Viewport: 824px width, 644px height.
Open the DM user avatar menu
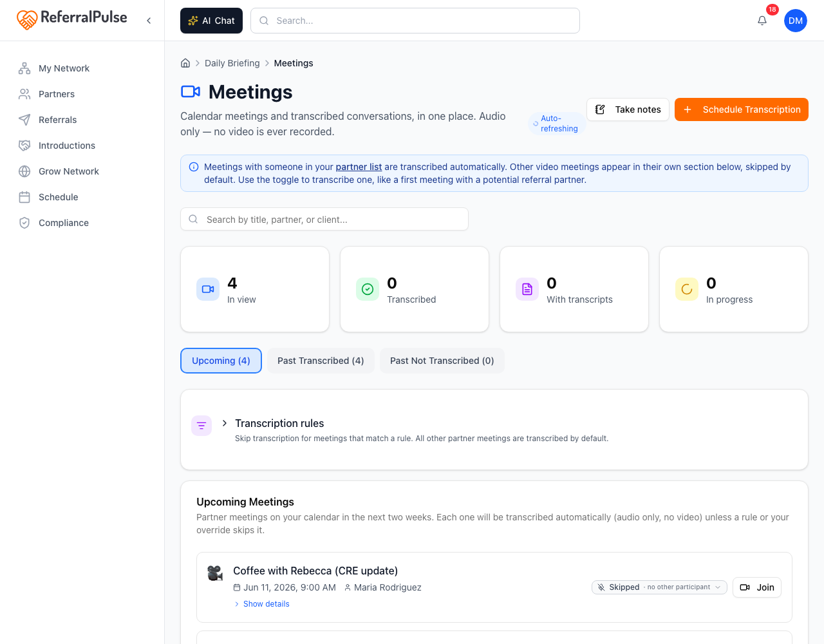(x=796, y=21)
